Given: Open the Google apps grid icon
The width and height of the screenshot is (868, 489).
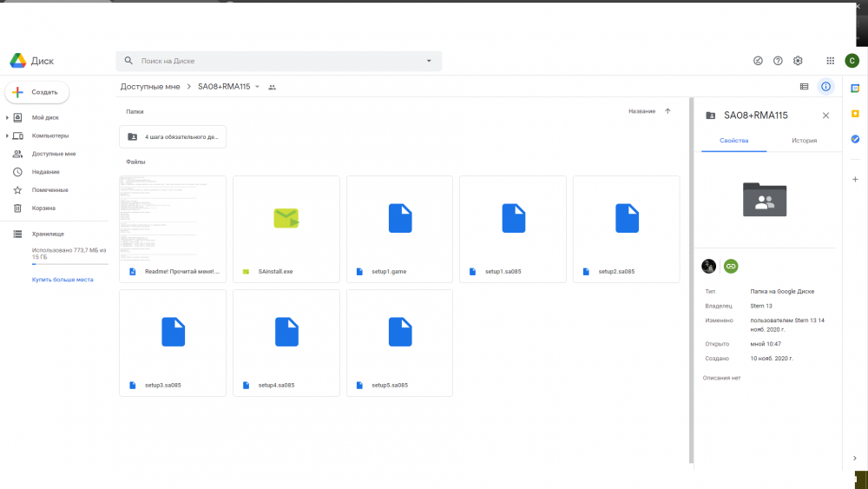Looking at the screenshot, I should click(x=830, y=61).
